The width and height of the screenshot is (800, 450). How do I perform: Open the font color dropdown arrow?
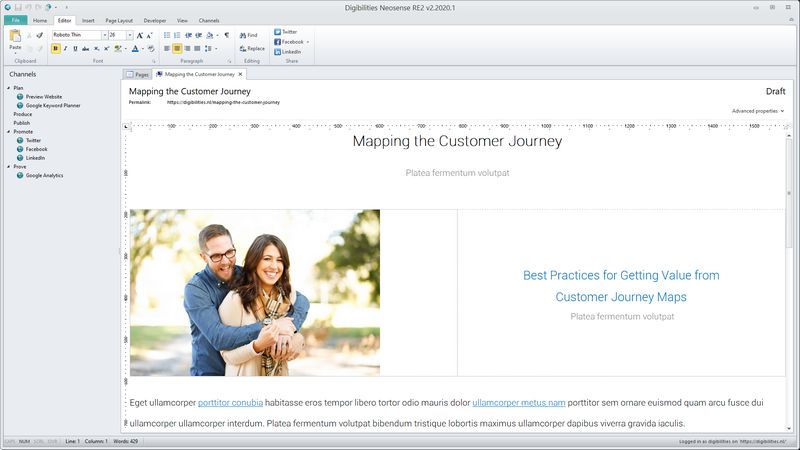(x=143, y=48)
